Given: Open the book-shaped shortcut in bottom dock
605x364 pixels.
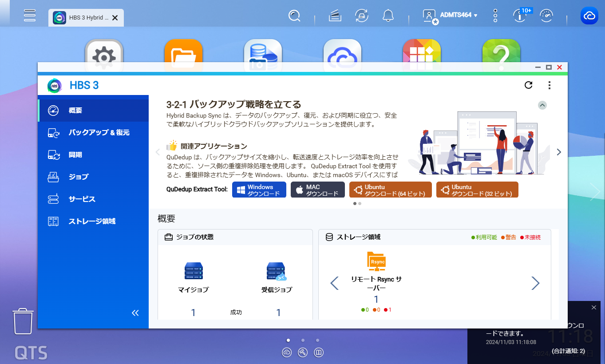Looking at the screenshot, I should click(318, 352).
